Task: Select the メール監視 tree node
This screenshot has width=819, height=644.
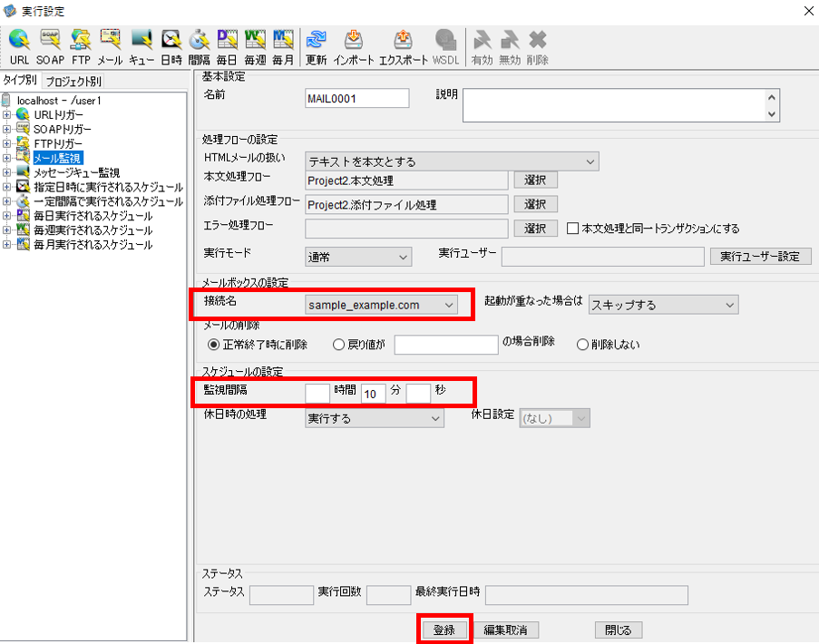Action: point(57,158)
